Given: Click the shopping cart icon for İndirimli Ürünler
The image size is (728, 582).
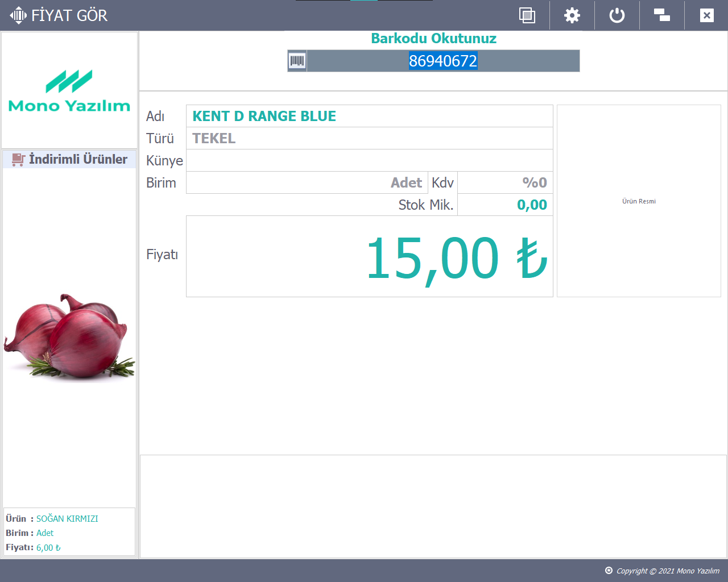Looking at the screenshot, I should [x=18, y=159].
